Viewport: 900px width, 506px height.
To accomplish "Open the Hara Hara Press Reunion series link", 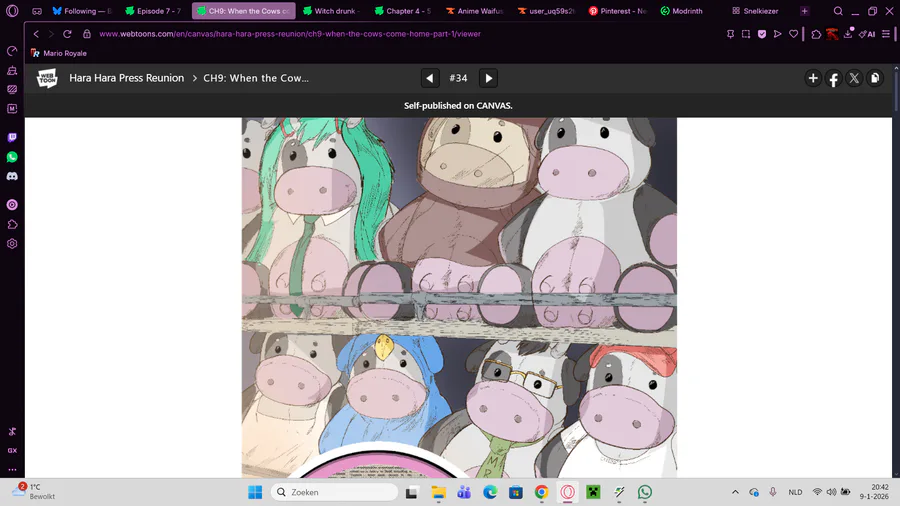I will tap(126, 78).
